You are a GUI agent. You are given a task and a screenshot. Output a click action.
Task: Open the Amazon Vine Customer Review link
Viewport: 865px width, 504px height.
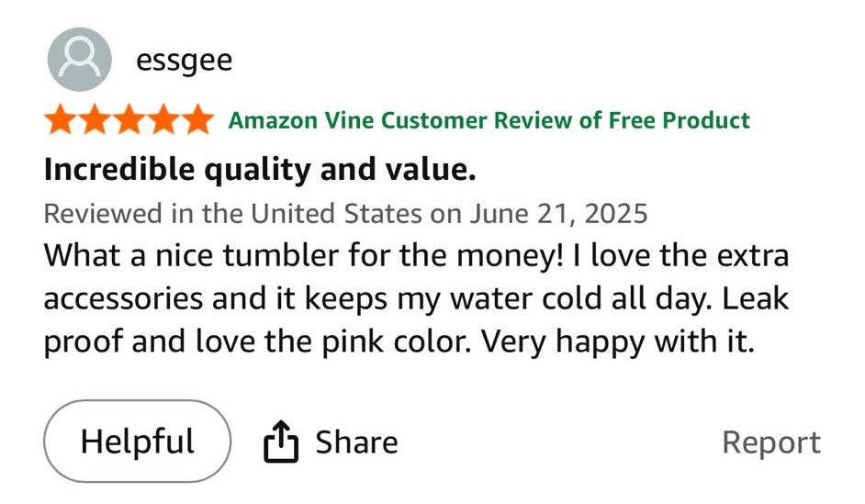click(489, 120)
